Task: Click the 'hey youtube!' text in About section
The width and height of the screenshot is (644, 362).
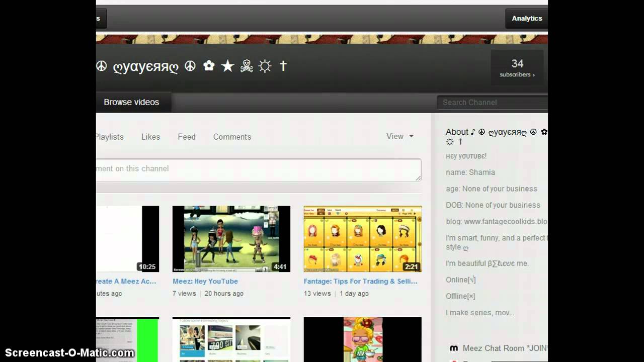Action: pos(466,156)
